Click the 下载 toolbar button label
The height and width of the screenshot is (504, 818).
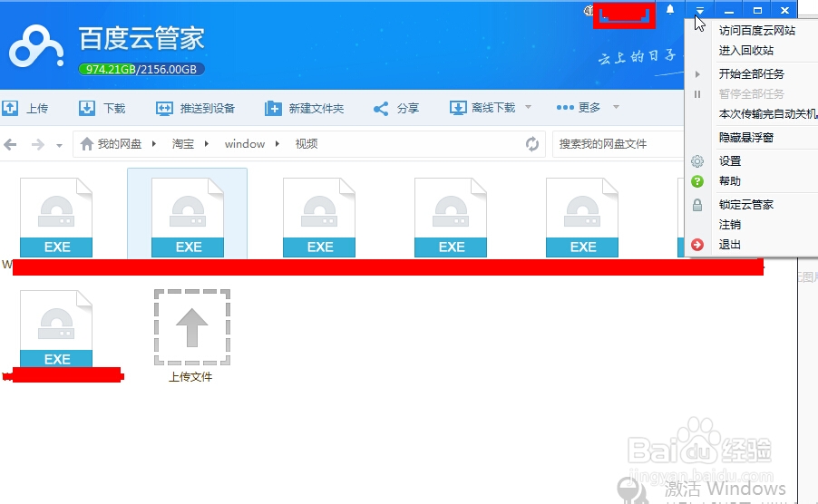point(114,109)
